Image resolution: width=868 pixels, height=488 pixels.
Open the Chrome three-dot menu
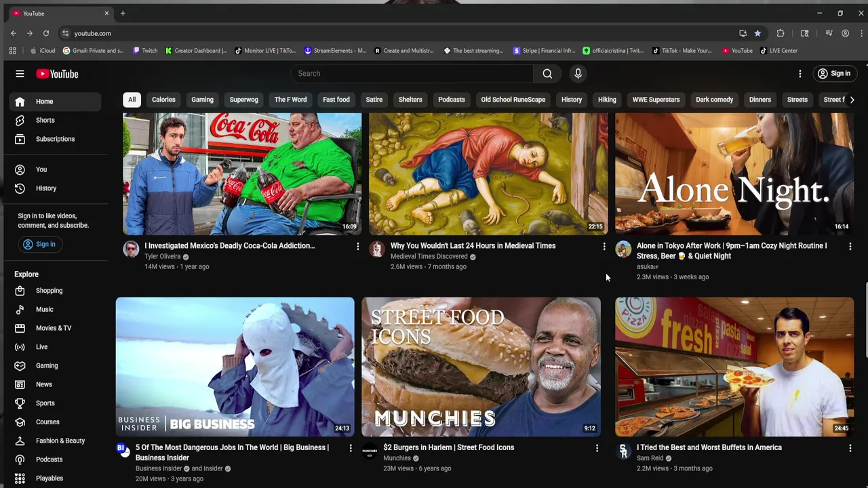pos(861,33)
